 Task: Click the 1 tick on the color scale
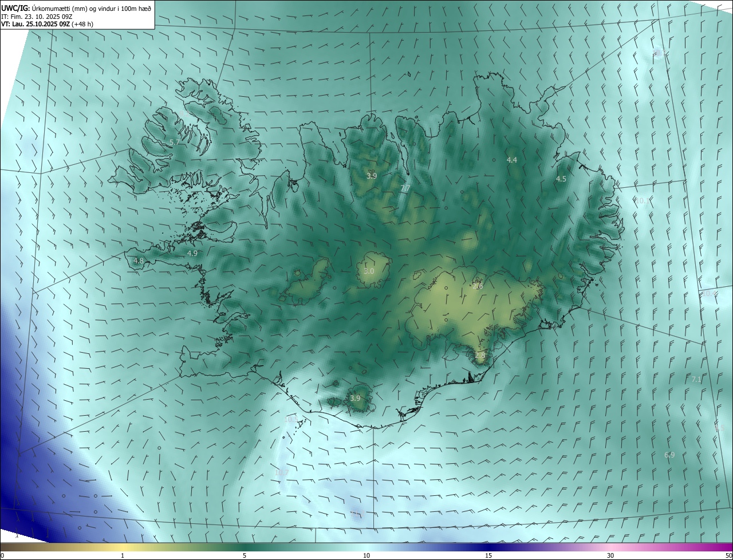click(x=123, y=555)
